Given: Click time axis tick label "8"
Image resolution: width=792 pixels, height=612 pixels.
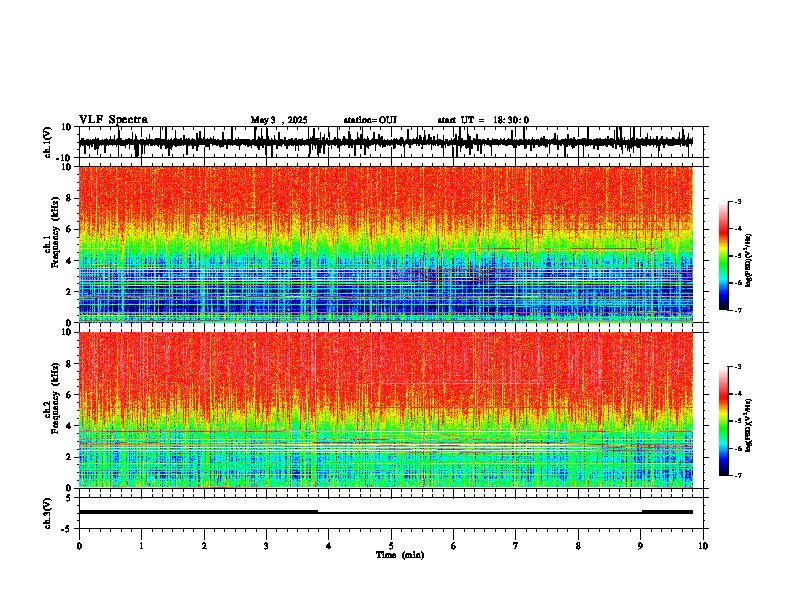Looking at the screenshot, I should coord(578,546).
